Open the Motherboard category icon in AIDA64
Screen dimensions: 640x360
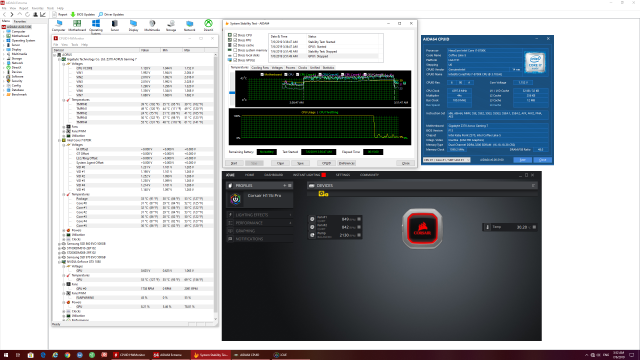[x=77, y=25]
